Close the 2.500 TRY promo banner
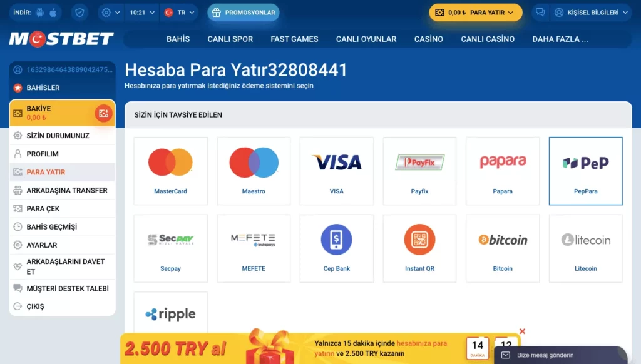Viewport: 641px width, 364px height. click(x=522, y=331)
